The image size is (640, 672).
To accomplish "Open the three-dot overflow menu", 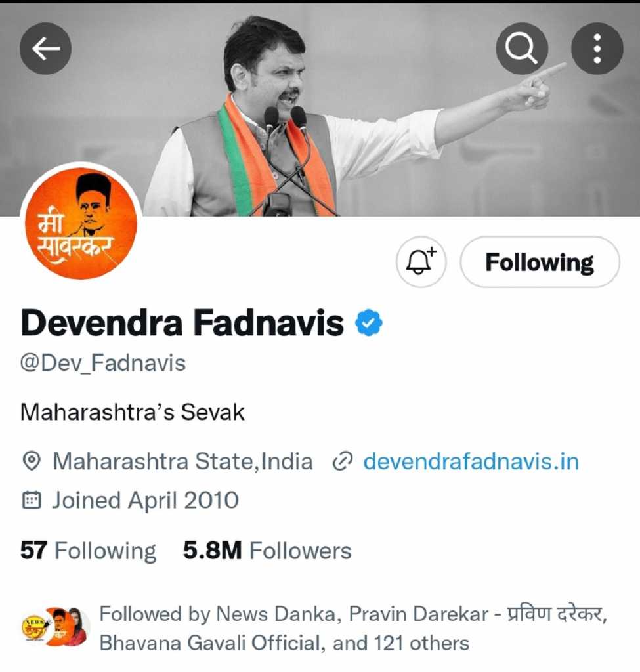I will point(597,49).
